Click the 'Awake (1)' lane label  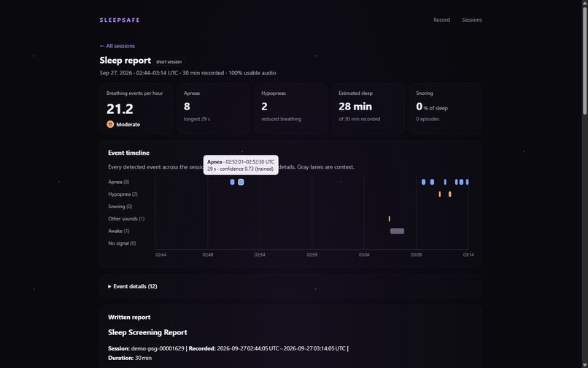click(119, 231)
